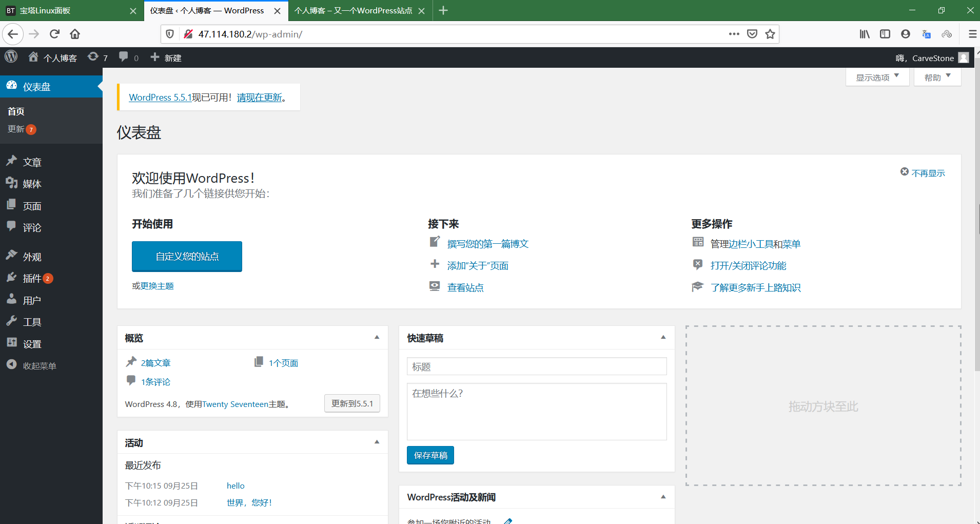Open 设置 settings icon in sidebar
The width and height of the screenshot is (980, 524).
coord(12,343)
